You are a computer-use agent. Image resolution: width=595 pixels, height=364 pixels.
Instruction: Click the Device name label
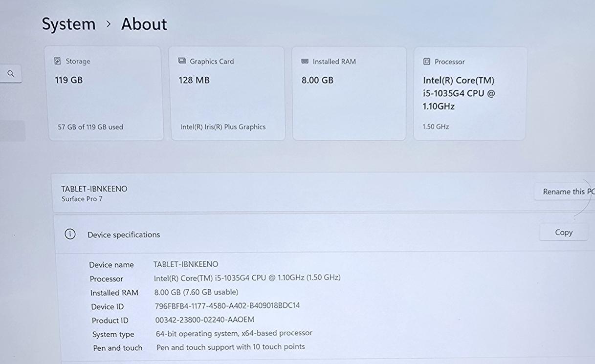point(111,265)
